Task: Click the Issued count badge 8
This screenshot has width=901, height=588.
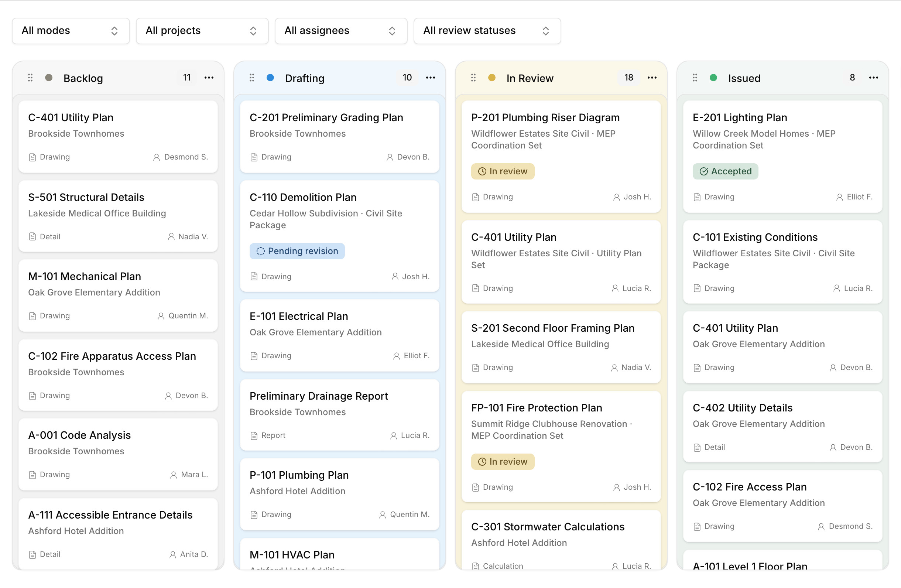Action: click(852, 78)
